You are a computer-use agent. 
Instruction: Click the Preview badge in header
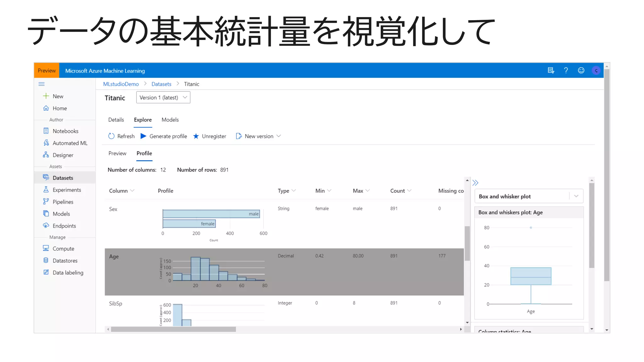tap(47, 70)
